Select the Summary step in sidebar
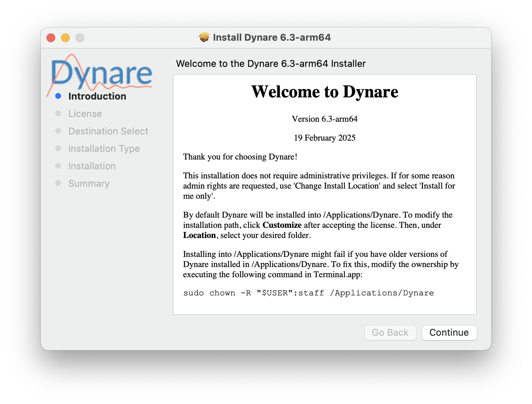532x404 pixels. click(x=89, y=183)
